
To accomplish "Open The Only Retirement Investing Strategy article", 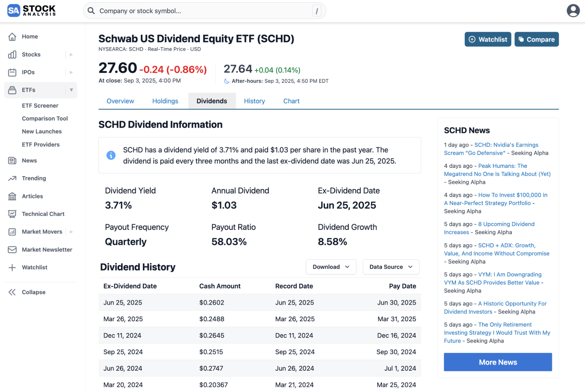I will tap(497, 333).
